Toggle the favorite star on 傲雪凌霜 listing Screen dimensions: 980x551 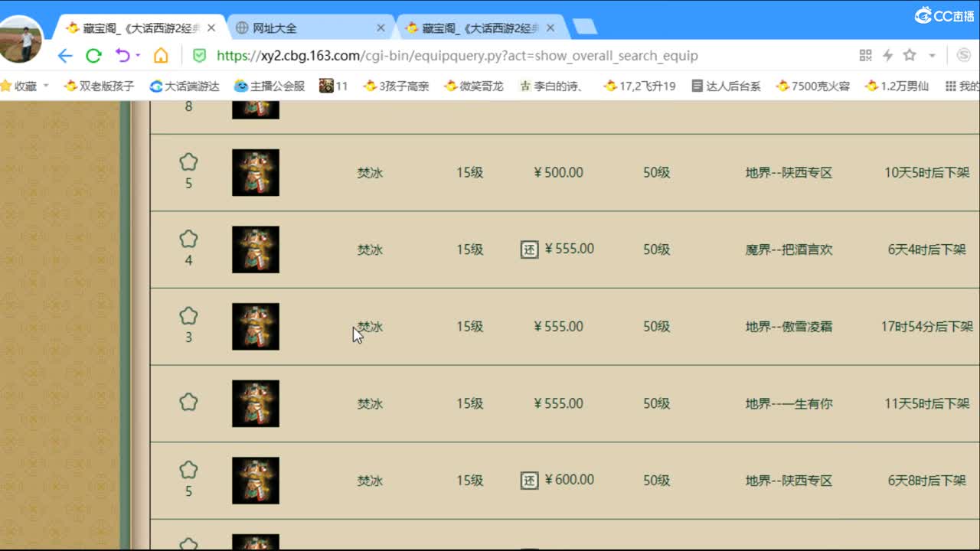tap(188, 316)
